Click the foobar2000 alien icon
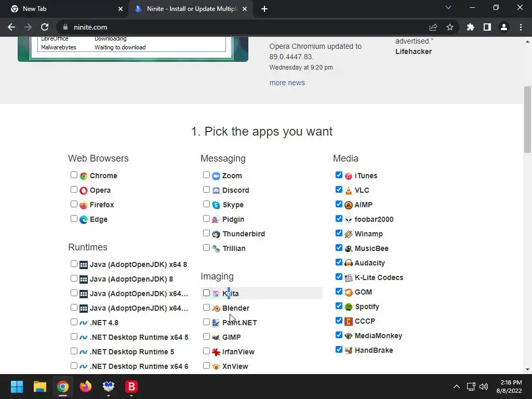The height and width of the screenshot is (399, 532). coord(349,220)
